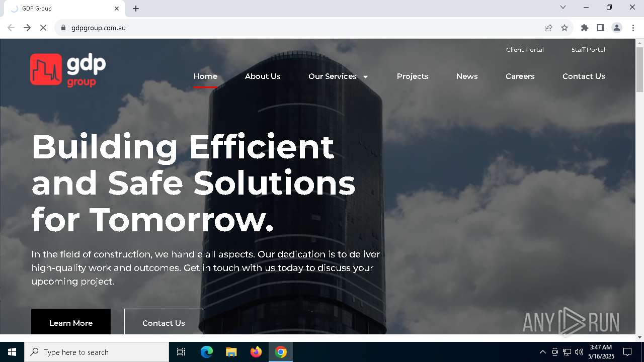Click the page vertical scrollbar thumb

point(639,70)
